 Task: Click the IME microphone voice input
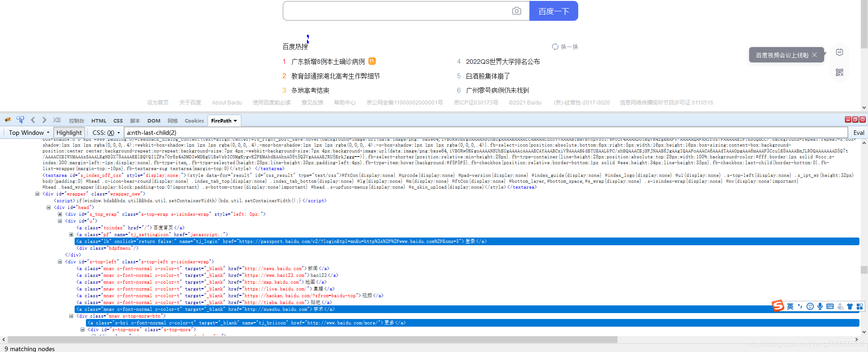click(820, 306)
